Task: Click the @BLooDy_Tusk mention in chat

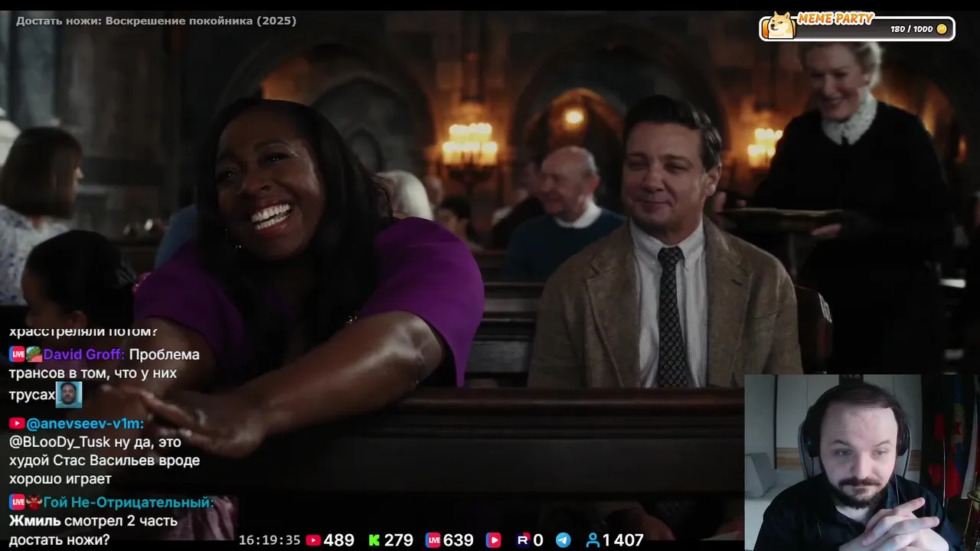Action: click(x=60, y=442)
